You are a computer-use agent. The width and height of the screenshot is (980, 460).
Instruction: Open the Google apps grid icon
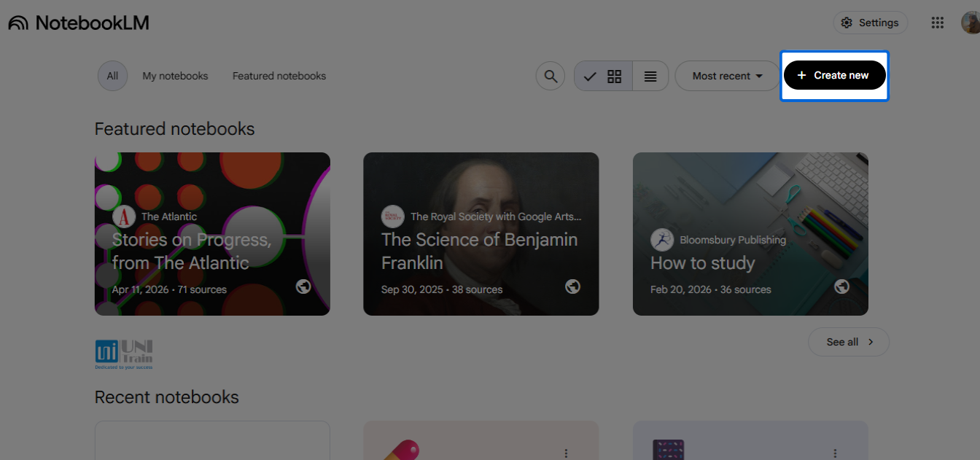click(x=938, y=23)
